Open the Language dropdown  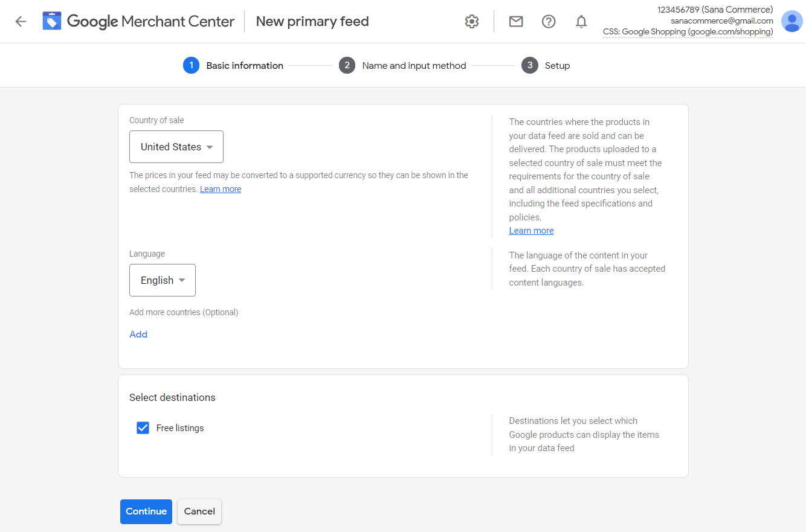click(x=163, y=280)
